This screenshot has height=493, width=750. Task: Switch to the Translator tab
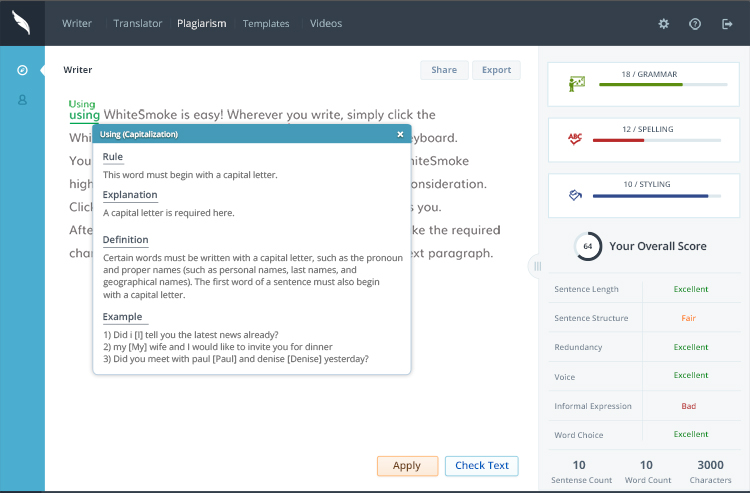[137, 23]
